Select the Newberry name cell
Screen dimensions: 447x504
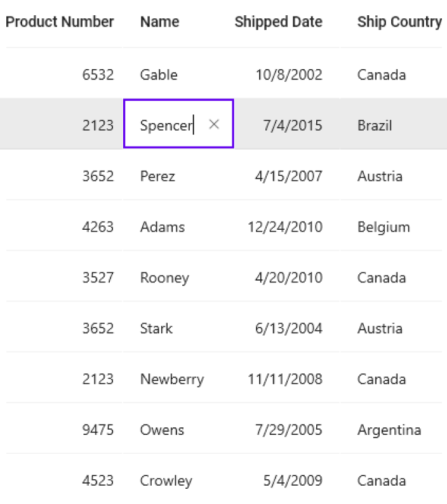tap(172, 379)
